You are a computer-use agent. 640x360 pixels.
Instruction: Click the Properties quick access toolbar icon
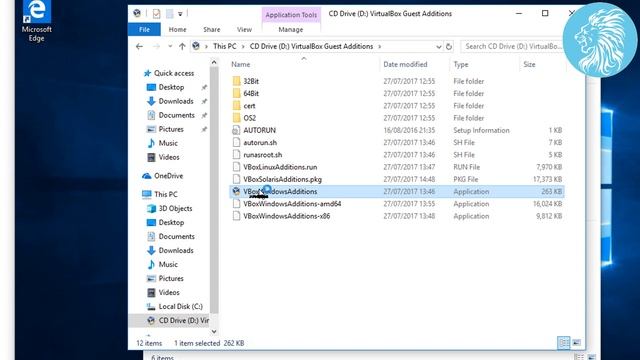pos(156,14)
